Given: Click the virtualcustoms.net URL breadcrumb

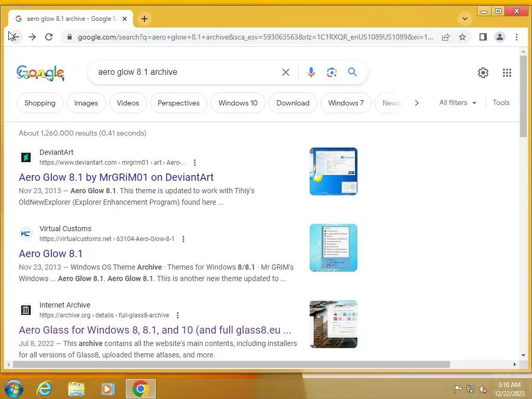Looking at the screenshot, I should coord(107,239).
